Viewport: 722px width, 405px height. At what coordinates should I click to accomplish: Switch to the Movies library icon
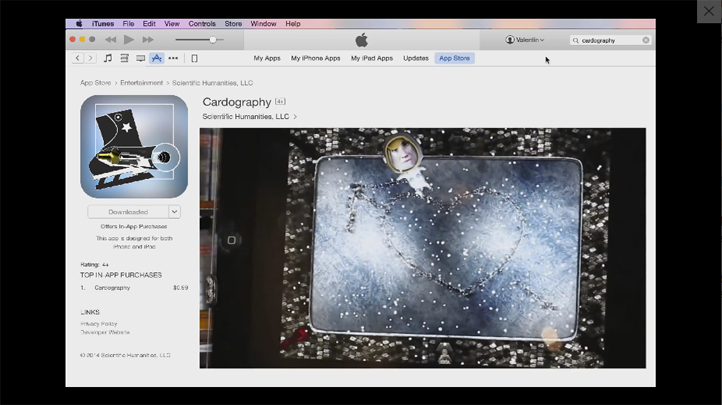124,58
